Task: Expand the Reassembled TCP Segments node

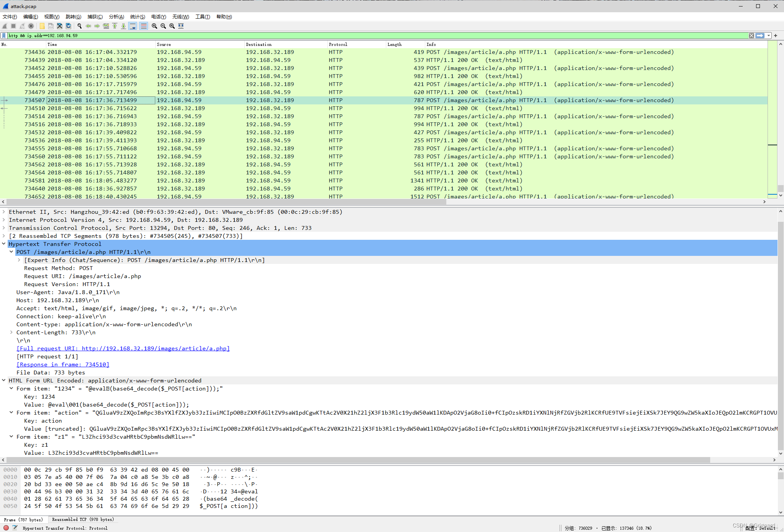Action: coord(4,236)
